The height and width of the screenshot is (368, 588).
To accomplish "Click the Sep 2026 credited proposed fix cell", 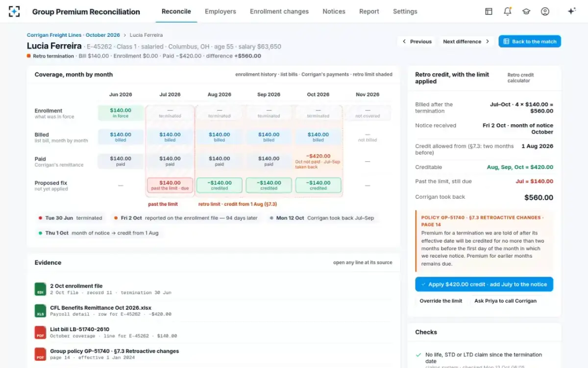I will [269, 185].
